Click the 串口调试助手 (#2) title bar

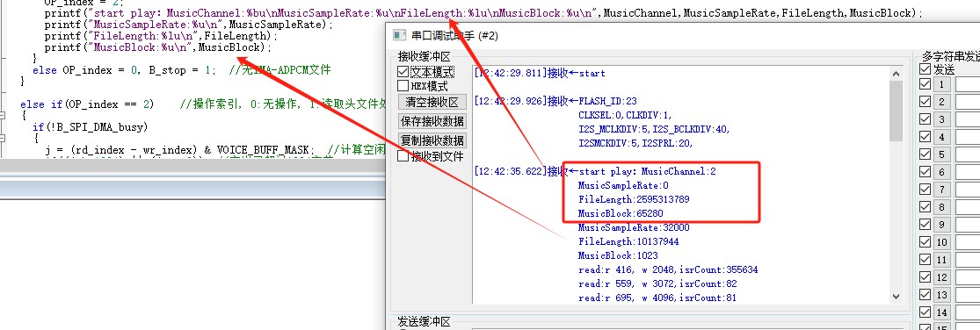tap(683, 36)
